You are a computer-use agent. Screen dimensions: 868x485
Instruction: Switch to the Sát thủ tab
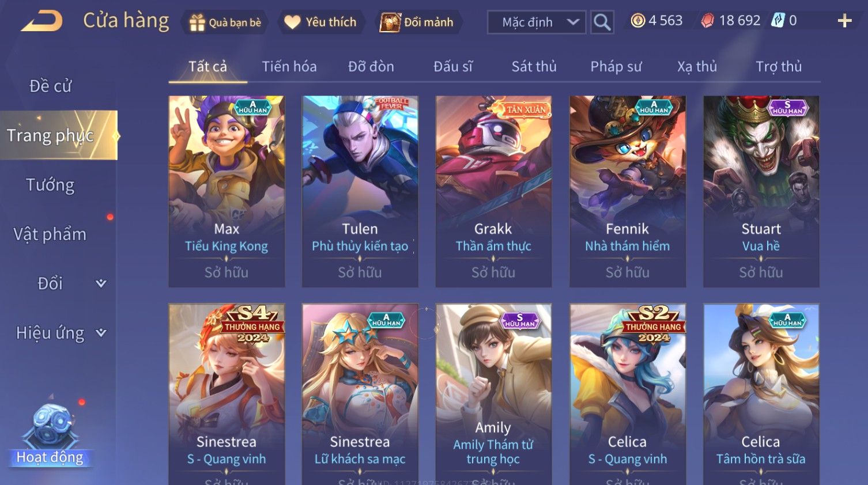pos(534,67)
